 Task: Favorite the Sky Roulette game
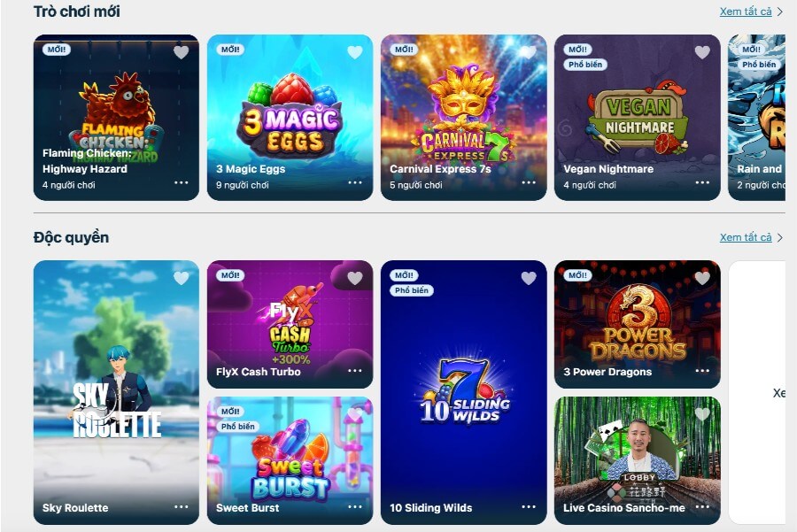[181, 278]
